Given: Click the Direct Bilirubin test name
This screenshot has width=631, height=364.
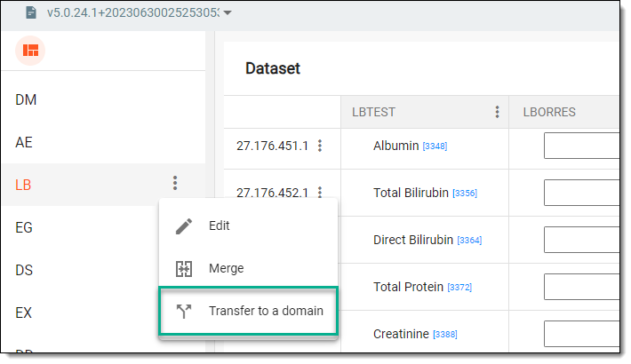Looking at the screenshot, I should 413,240.
